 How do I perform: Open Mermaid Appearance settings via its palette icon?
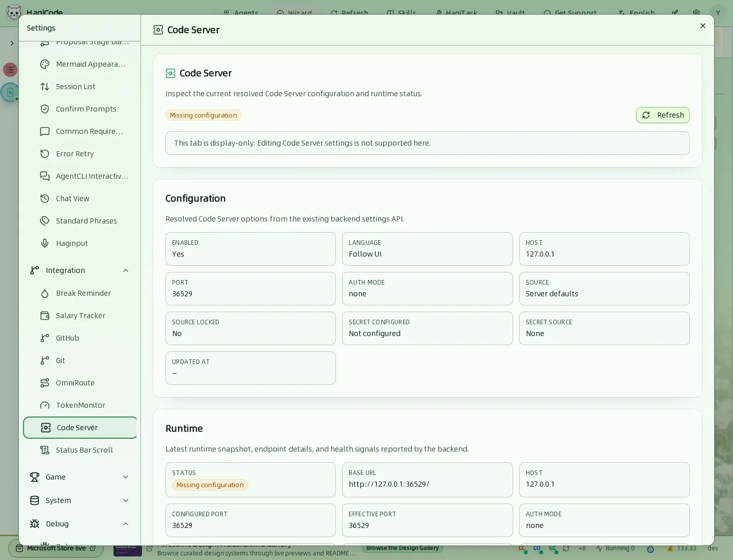pyautogui.click(x=45, y=64)
